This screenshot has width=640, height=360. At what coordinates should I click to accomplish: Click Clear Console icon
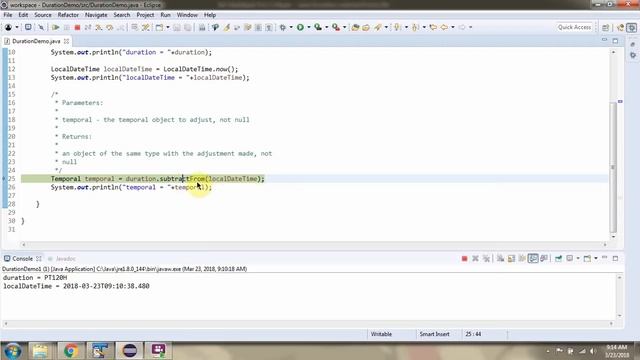click(500, 258)
